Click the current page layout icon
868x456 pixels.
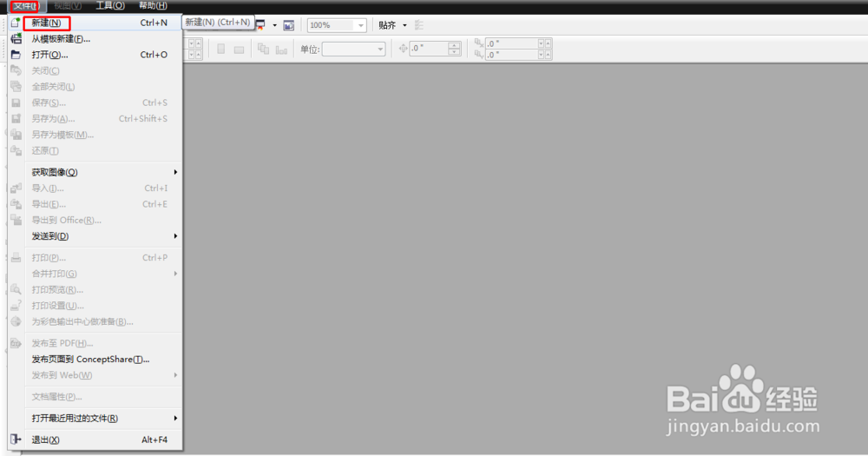tap(281, 50)
